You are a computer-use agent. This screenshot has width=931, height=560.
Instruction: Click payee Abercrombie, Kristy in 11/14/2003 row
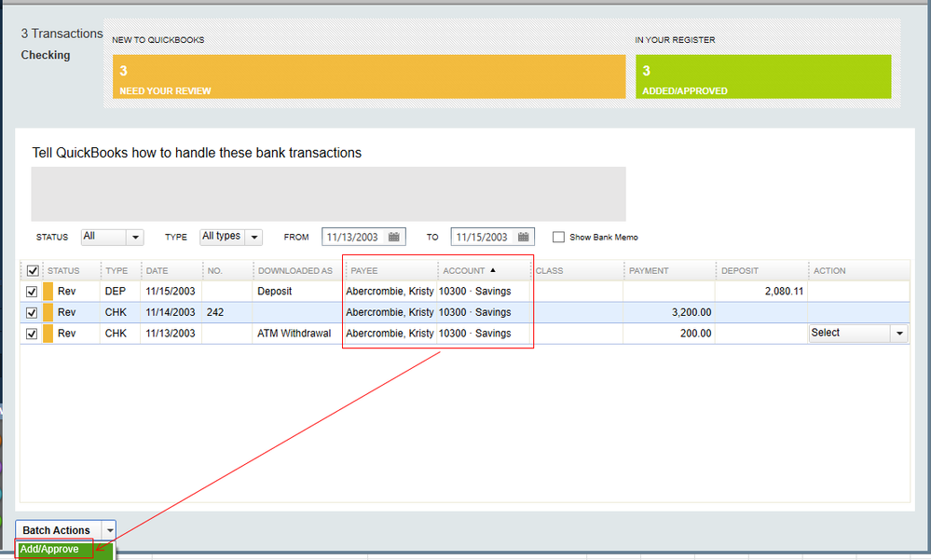pyautogui.click(x=390, y=312)
